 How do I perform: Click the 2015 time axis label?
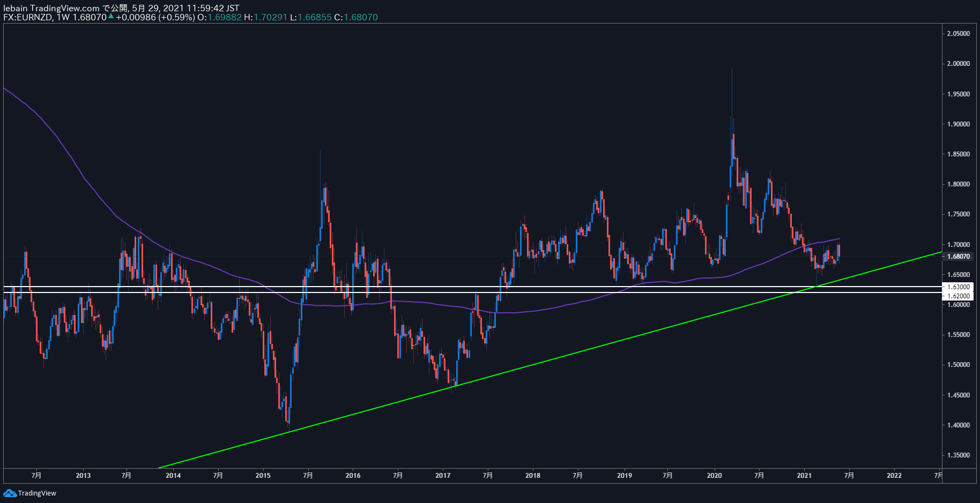point(263,475)
